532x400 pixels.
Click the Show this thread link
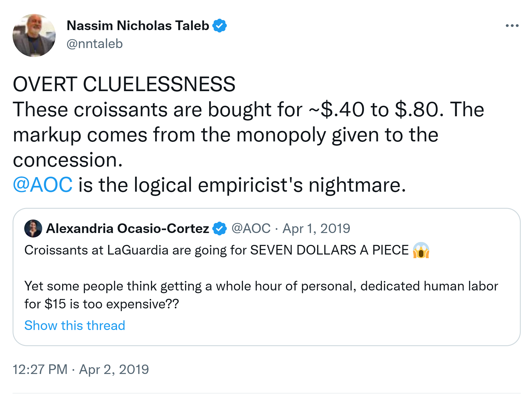(75, 325)
